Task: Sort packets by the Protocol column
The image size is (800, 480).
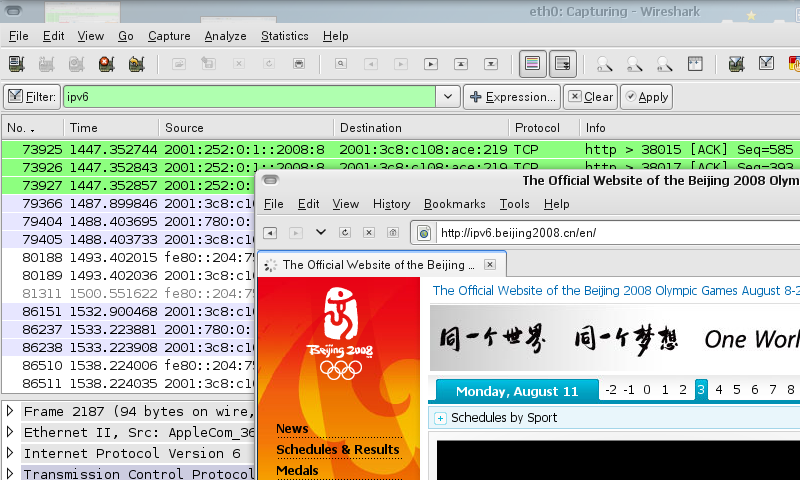Action: tap(544, 128)
